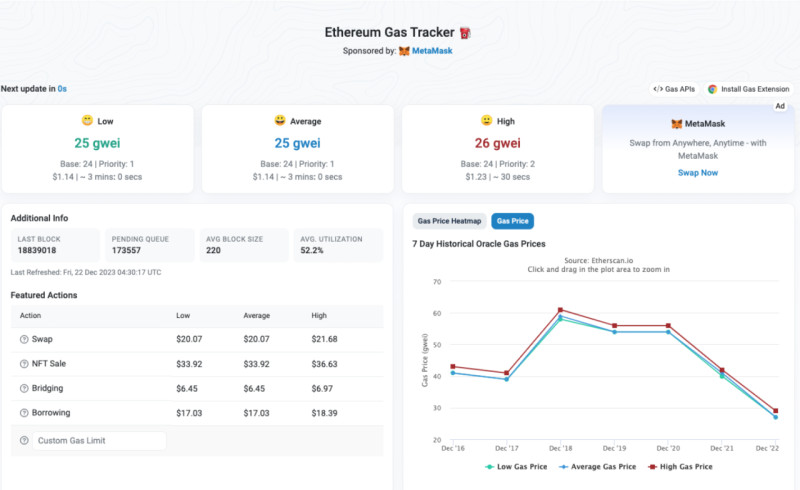Viewport: 800px width, 490px height.
Task: Click the MetaMask fox icon in ad
Action: tap(678, 125)
